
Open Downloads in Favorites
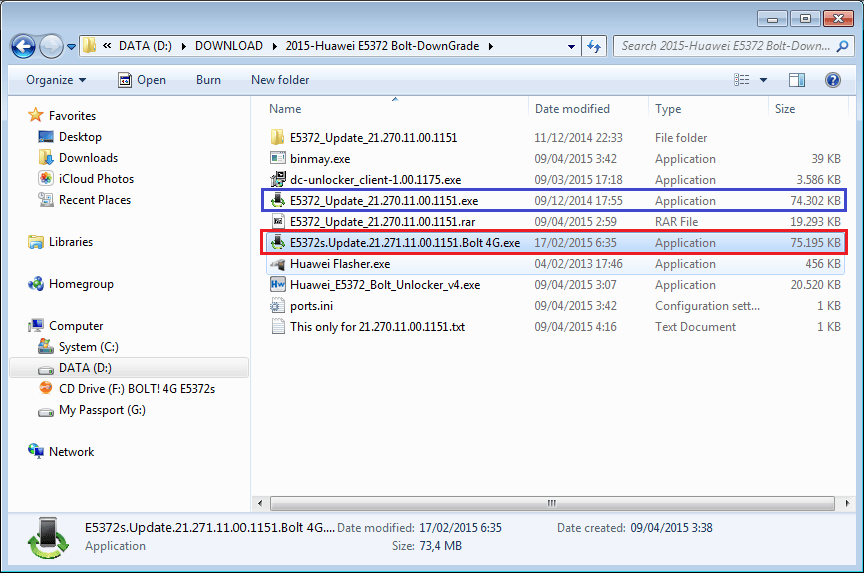click(88, 158)
